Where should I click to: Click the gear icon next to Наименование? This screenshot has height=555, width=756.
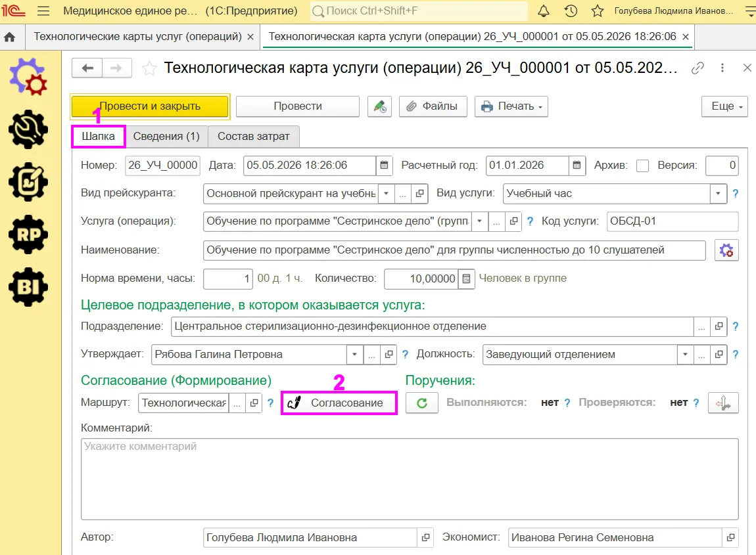726,250
